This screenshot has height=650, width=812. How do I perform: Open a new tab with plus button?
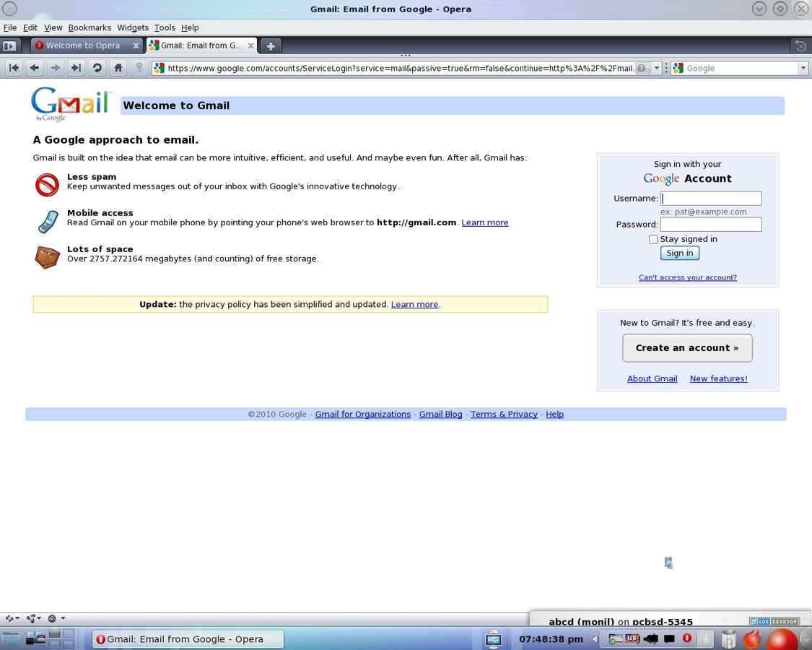(x=271, y=45)
